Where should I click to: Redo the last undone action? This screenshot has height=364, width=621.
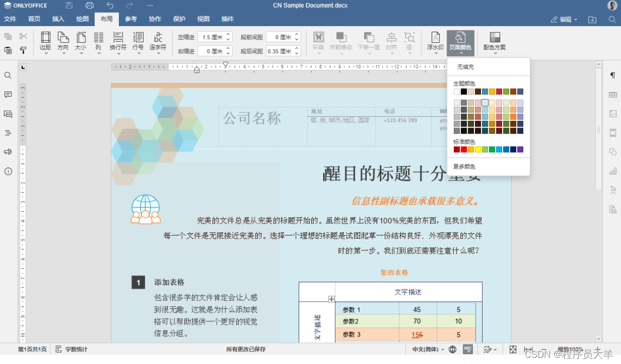130,6
